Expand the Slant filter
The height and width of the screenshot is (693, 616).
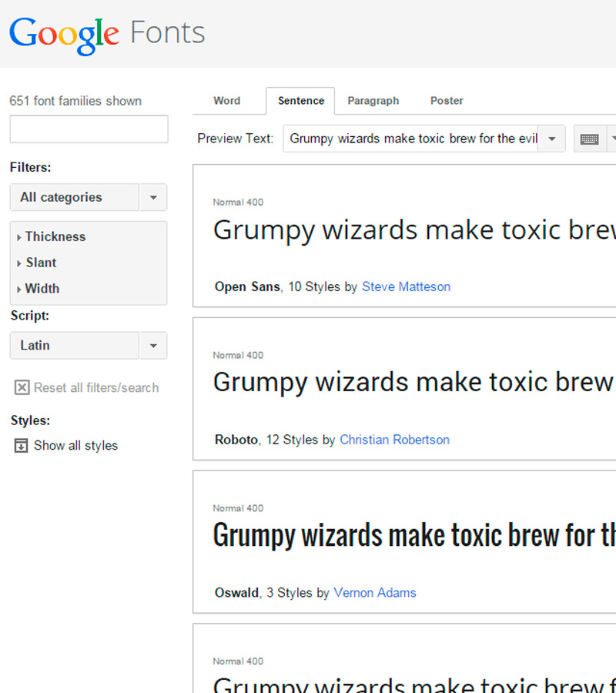point(41,263)
